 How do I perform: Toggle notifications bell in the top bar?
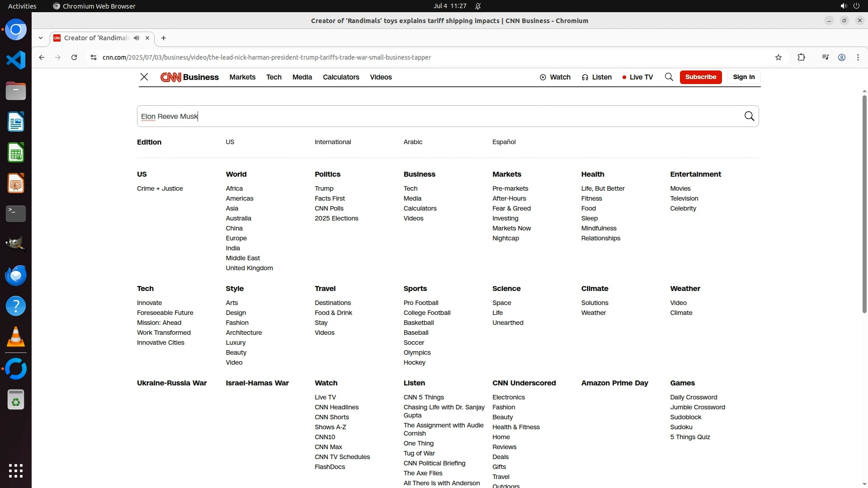(x=478, y=6)
